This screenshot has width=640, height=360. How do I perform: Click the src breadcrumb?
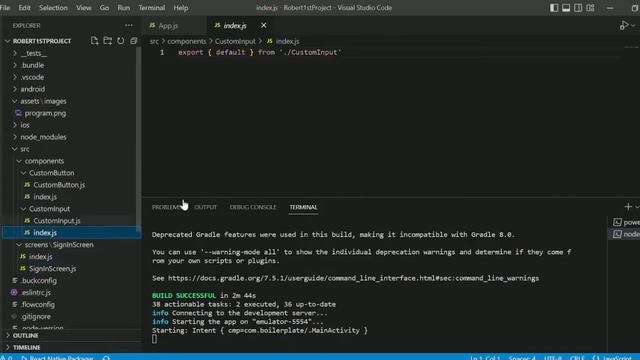coord(154,41)
